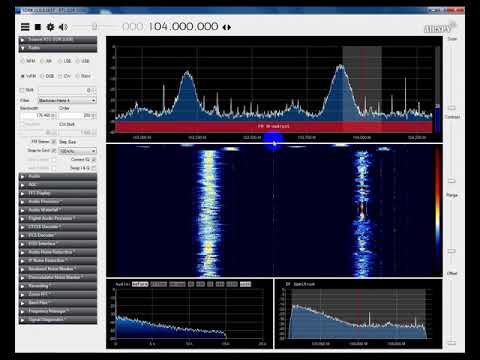Adjust the volume slider in top toolbar
The width and height of the screenshot is (480, 360).
pos(94,27)
